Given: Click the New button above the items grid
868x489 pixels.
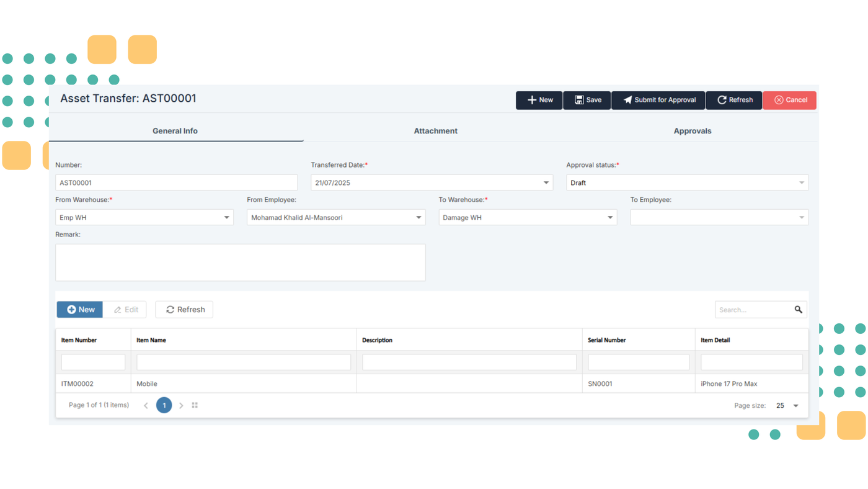Looking at the screenshot, I should click(x=79, y=309).
